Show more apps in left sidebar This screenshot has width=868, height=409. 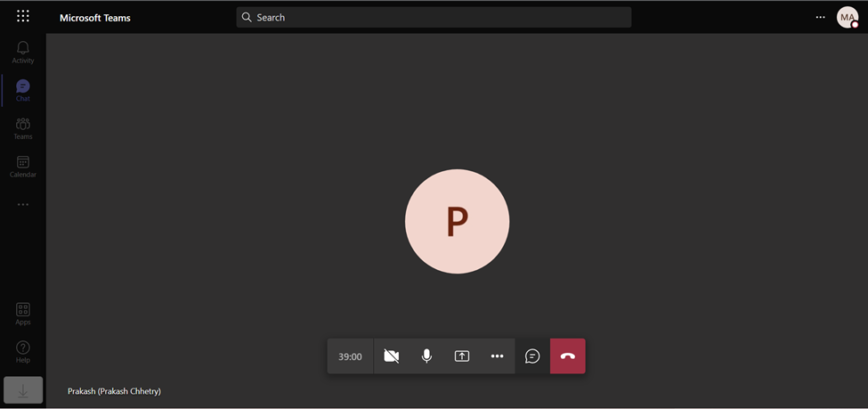tap(22, 205)
